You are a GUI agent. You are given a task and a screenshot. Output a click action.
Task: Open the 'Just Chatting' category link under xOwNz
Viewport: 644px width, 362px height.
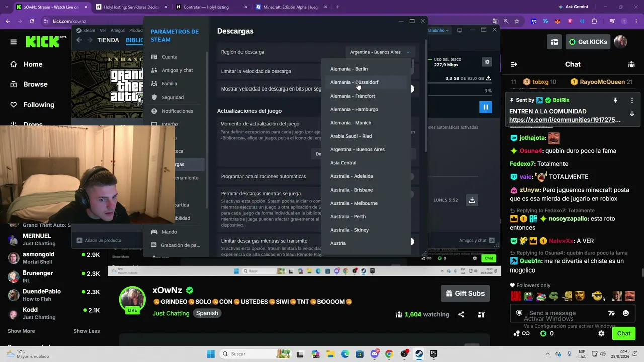[x=171, y=313]
